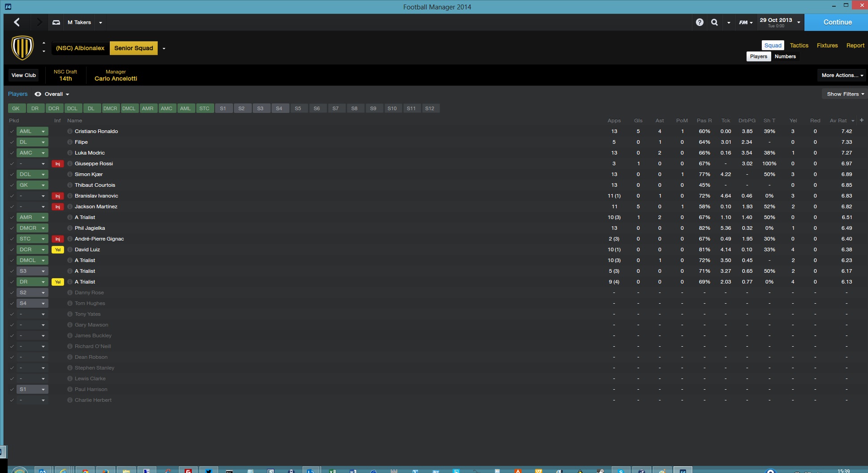Click the info icon beside Danny Rose
The height and width of the screenshot is (473, 868).
tap(70, 292)
